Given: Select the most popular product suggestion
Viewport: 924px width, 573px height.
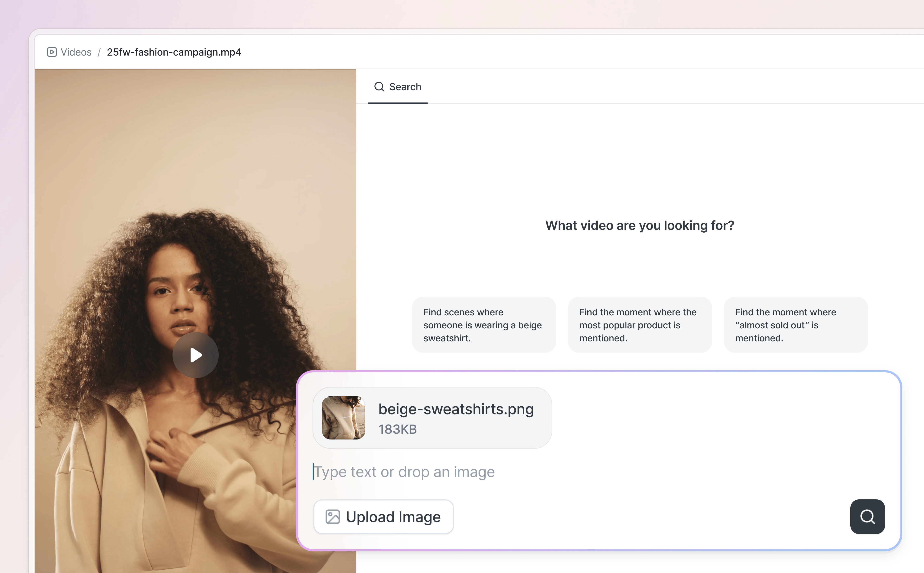Looking at the screenshot, I should [x=639, y=325].
